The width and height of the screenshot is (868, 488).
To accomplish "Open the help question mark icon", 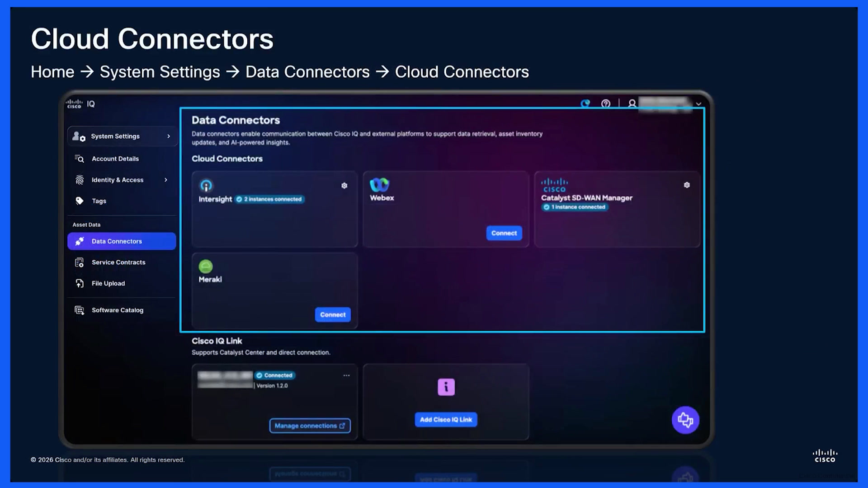I will click(606, 103).
